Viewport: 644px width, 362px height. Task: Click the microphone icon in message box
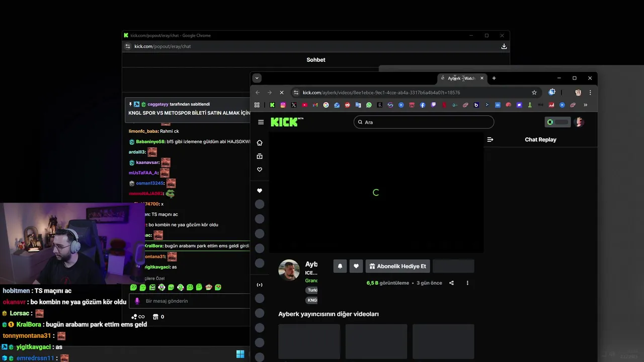pyautogui.click(x=137, y=301)
